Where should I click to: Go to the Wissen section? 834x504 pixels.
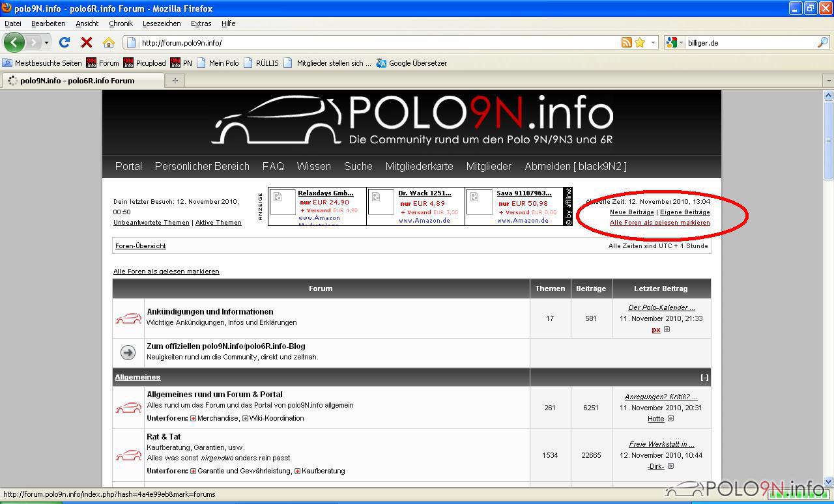pyautogui.click(x=313, y=166)
